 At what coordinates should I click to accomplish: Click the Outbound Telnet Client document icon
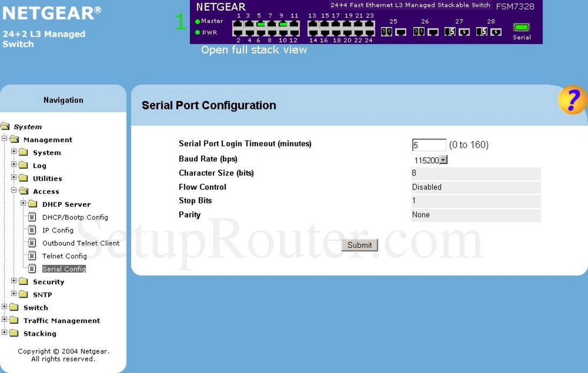pyautogui.click(x=32, y=243)
